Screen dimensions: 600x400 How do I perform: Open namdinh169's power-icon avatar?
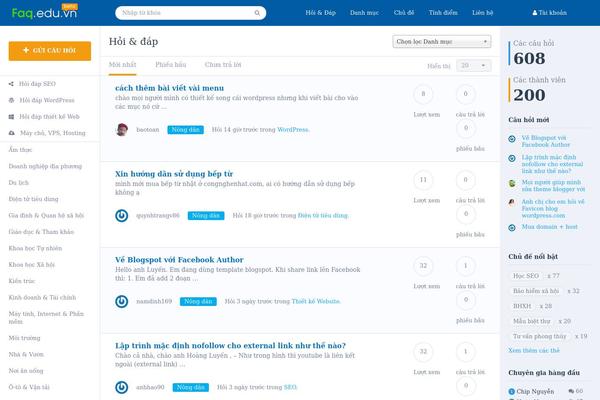pos(122,302)
